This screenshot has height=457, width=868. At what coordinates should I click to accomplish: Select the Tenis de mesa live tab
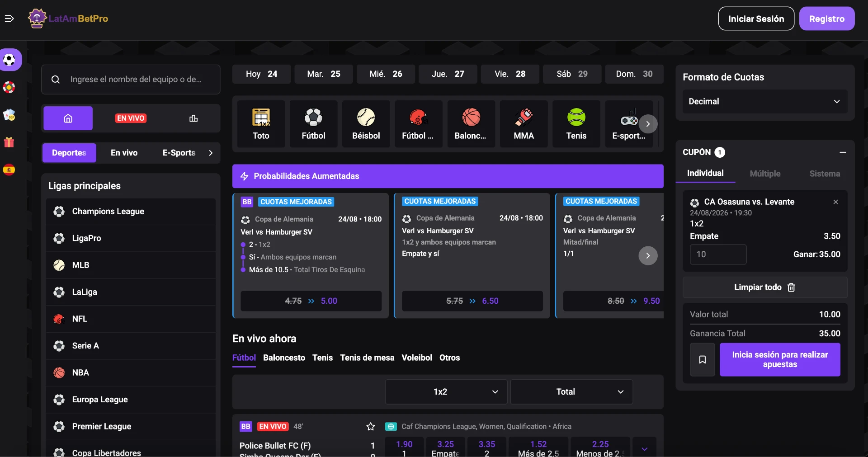pyautogui.click(x=367, y=358)
